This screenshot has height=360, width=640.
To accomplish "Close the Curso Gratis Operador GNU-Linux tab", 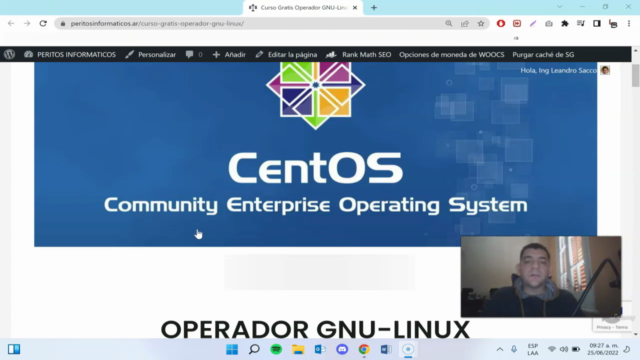I will pyautogui.click(x=355, y=7).
